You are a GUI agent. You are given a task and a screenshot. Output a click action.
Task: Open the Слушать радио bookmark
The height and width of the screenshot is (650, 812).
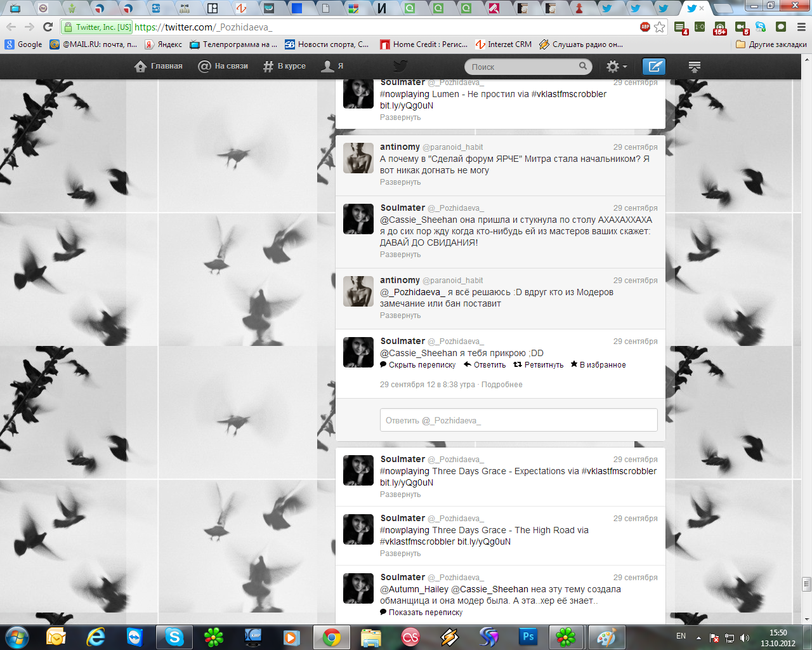581,44
